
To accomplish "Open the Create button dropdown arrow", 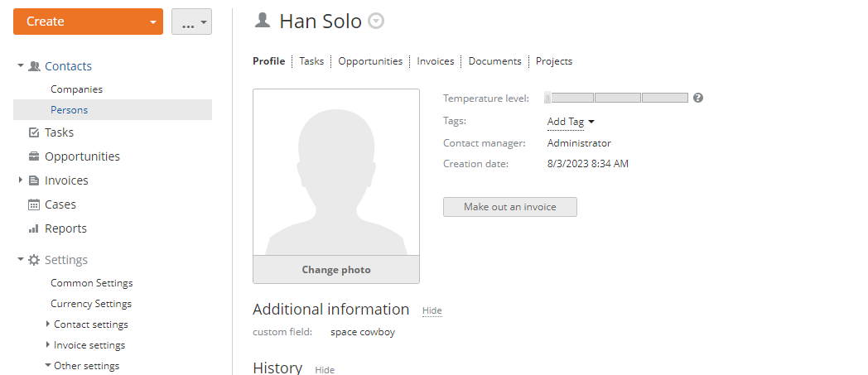I will [152, 22].
